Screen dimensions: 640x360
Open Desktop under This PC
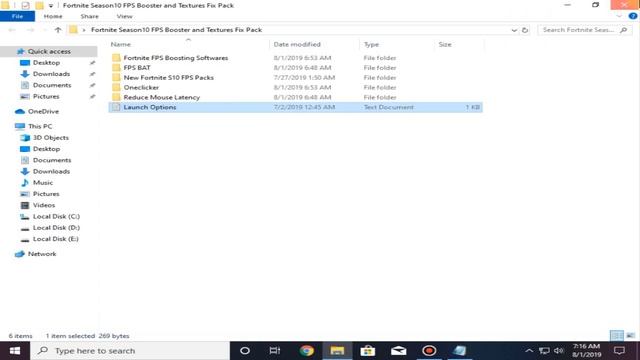pos(46,149)
